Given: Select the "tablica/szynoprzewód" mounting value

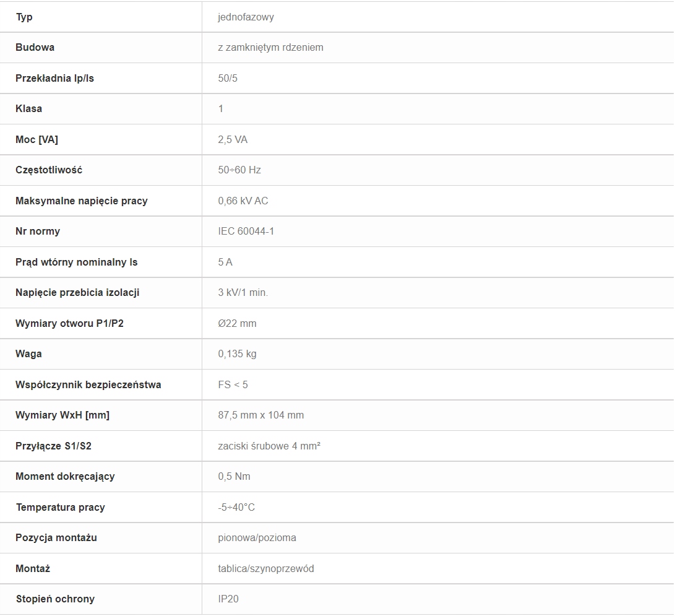Looking at the screenshot, I should click(x=266, y=568).
